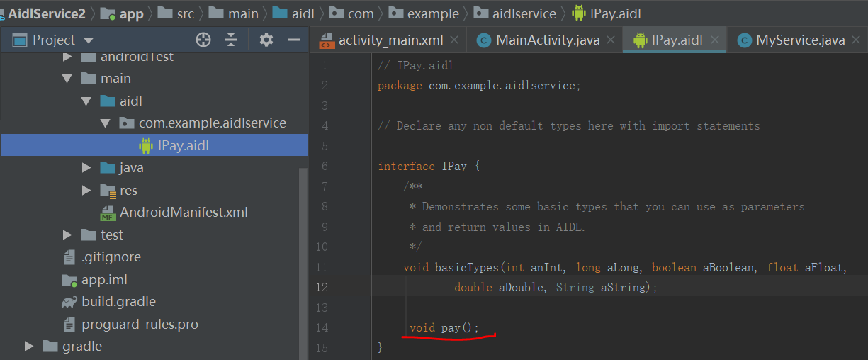Close the MainActivity.java tab
Image resolution: width=868 pixels, height=360 pixels.
click(611, 40)
